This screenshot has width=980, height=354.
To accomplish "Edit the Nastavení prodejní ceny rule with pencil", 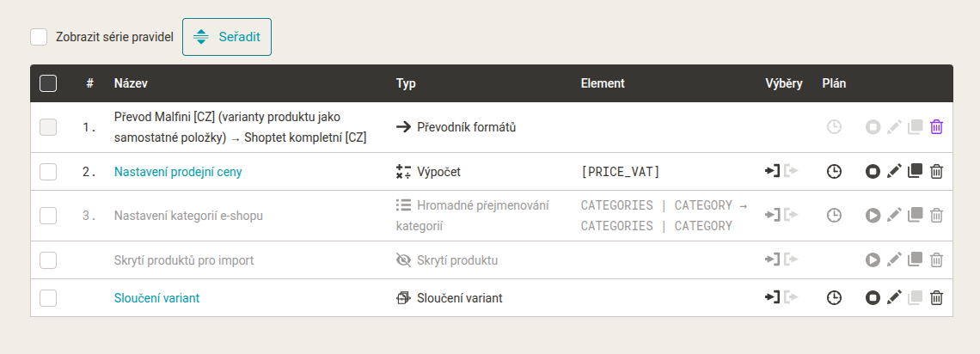I will click(894, 171).
